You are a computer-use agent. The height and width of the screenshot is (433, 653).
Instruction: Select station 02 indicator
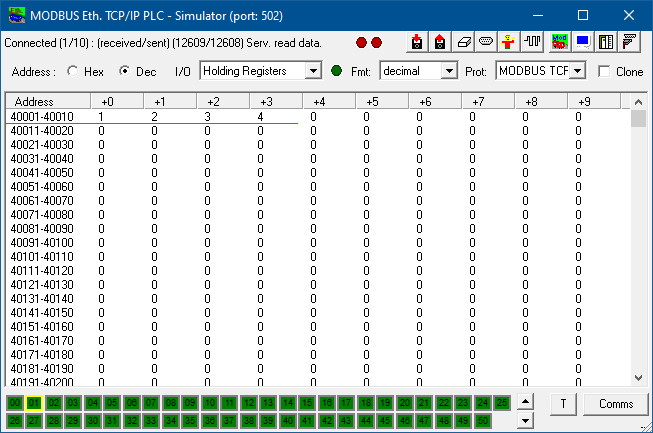pos(54,403)
